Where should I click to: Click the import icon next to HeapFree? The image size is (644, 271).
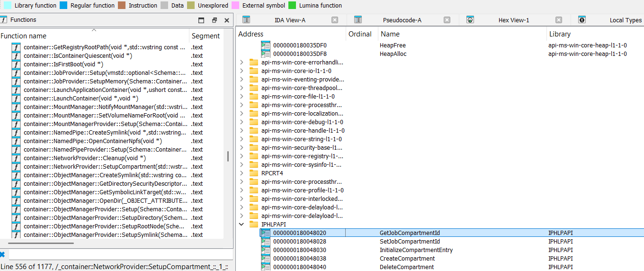(x=266, y=45)
